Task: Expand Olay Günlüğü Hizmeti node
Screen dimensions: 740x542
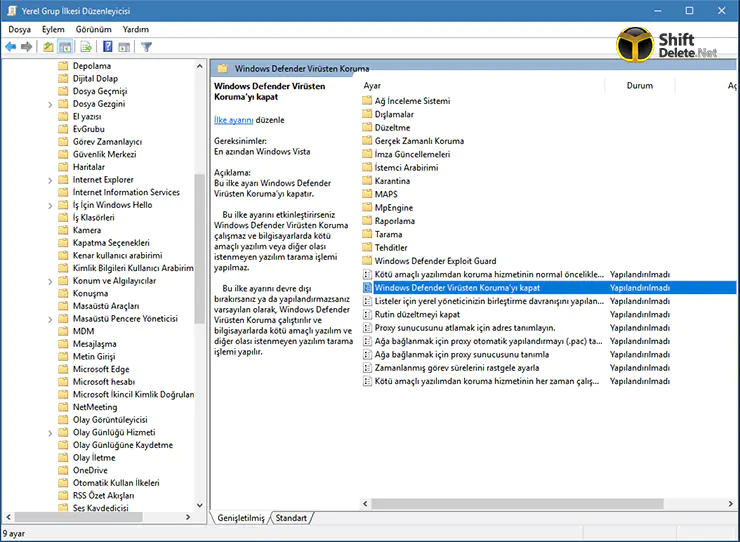Action: pos(50,433)
